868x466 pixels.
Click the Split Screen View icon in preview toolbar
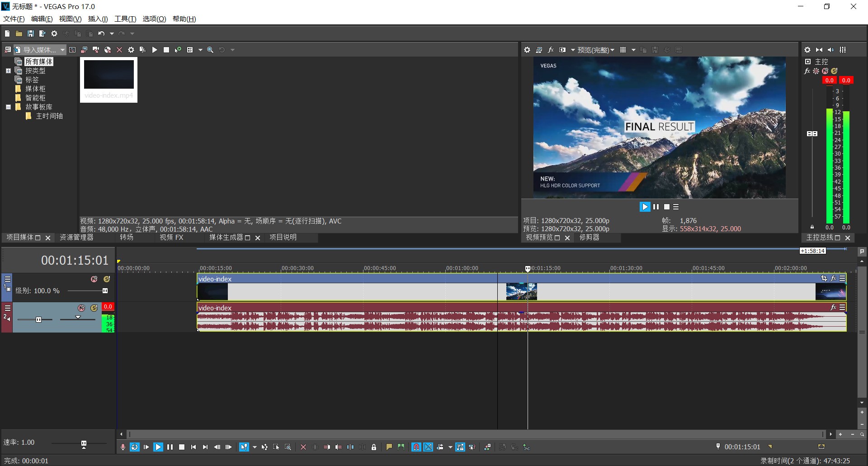(x=563, y=50)
